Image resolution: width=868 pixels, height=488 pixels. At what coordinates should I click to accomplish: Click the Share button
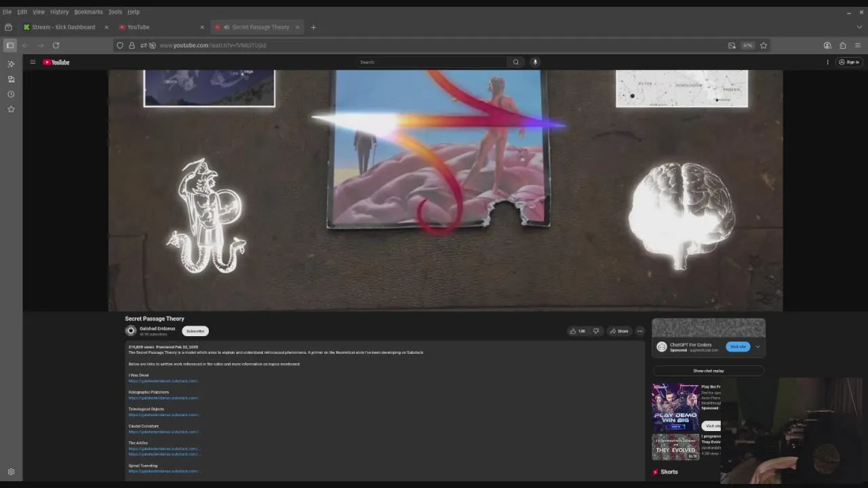pos(619,331)
